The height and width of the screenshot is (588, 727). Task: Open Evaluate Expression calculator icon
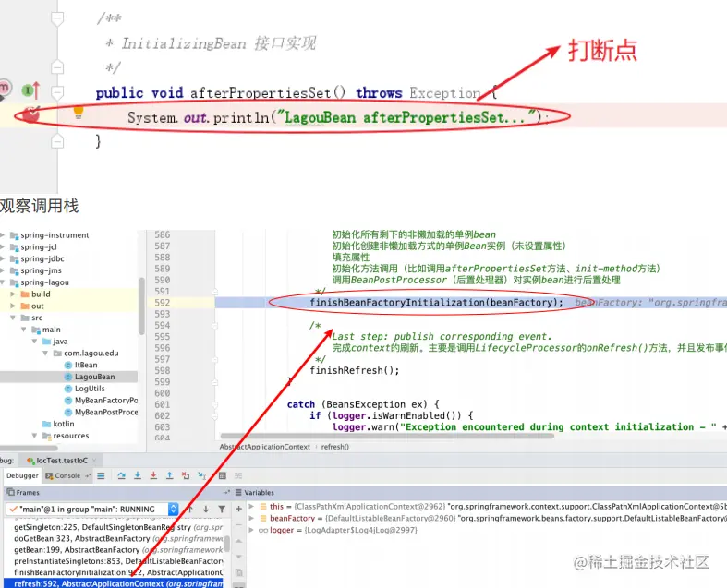(223, 476)
